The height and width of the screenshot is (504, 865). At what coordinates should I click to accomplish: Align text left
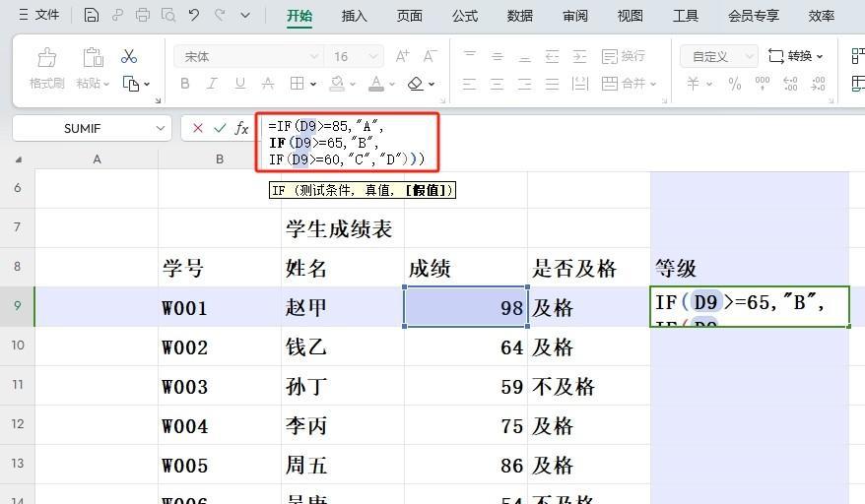click(470, 84)
